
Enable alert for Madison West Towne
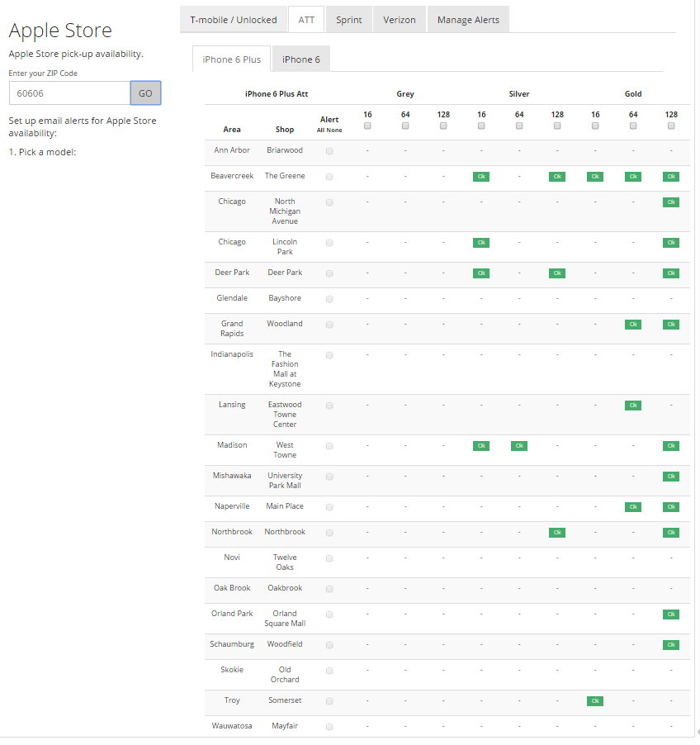coord(329,446)
